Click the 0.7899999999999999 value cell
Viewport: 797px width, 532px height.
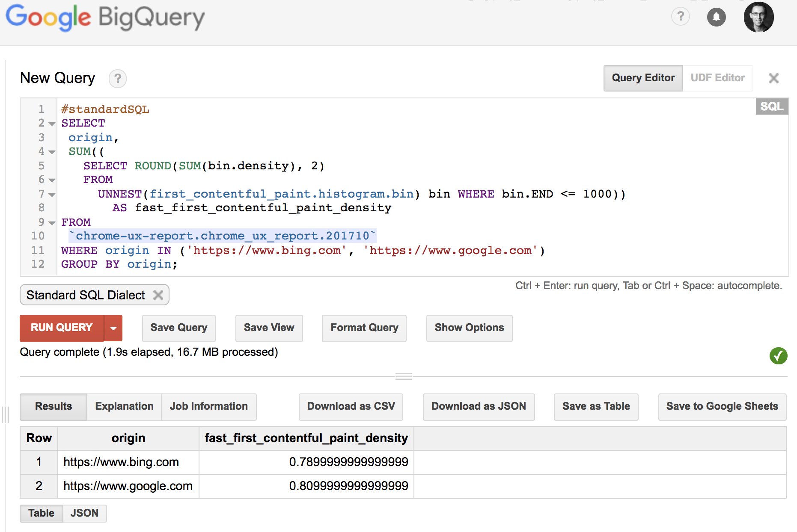click(x=306, y=462)
